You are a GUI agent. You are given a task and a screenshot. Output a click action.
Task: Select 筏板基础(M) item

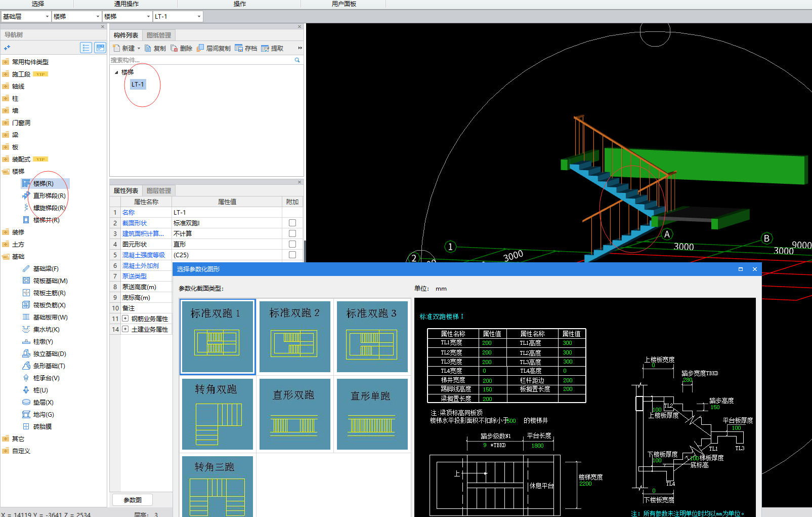(x=50, y=281)
